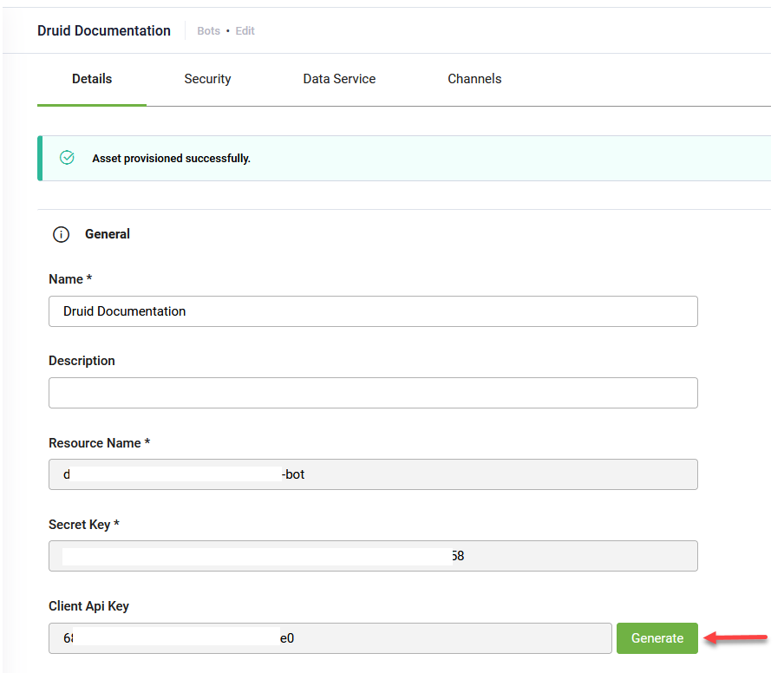
Task: Focus the empty Description field
Action: tap(373, 393)
